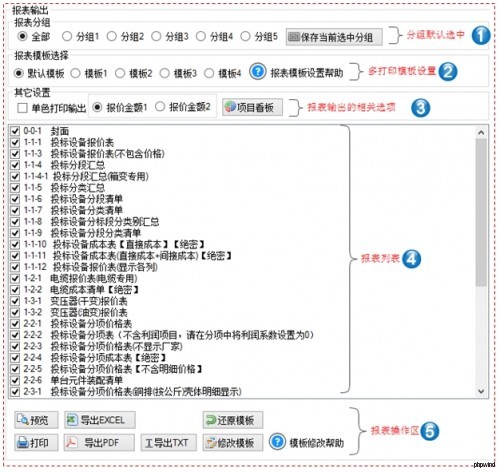
Task: Uncheck the 1-1-1 投标设备报价表 checkbox
Action: tap(15, 142)
